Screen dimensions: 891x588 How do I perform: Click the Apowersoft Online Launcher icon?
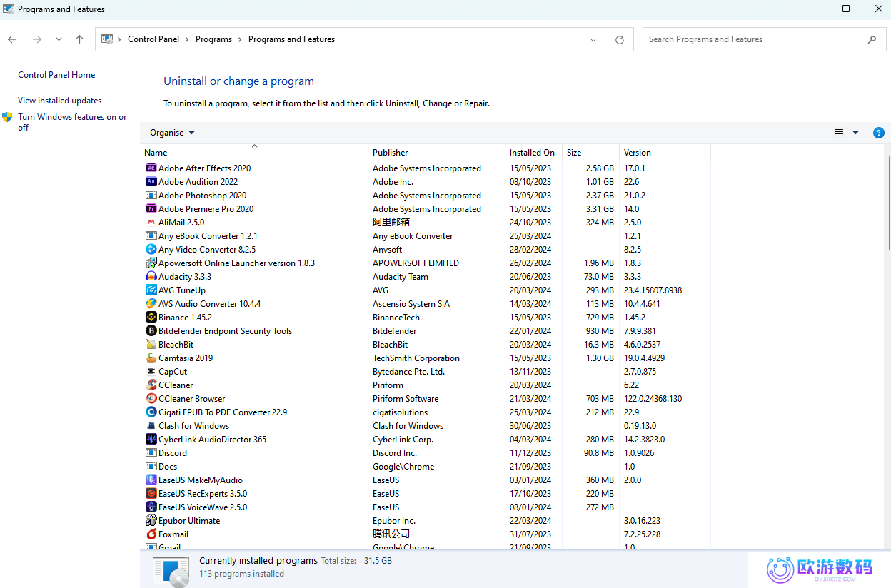point(151,263)
